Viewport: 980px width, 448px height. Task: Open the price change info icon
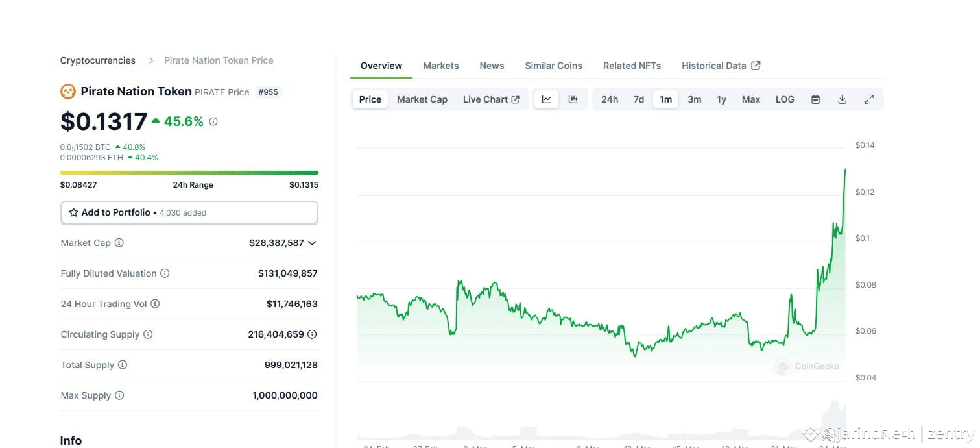(x=213, y=121)
